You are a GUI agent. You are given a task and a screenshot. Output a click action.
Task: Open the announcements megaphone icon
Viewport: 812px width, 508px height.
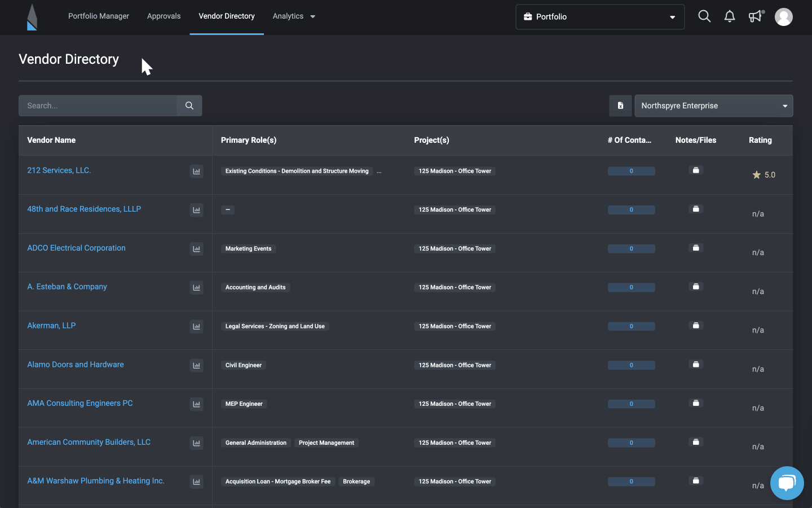point(756,16)
